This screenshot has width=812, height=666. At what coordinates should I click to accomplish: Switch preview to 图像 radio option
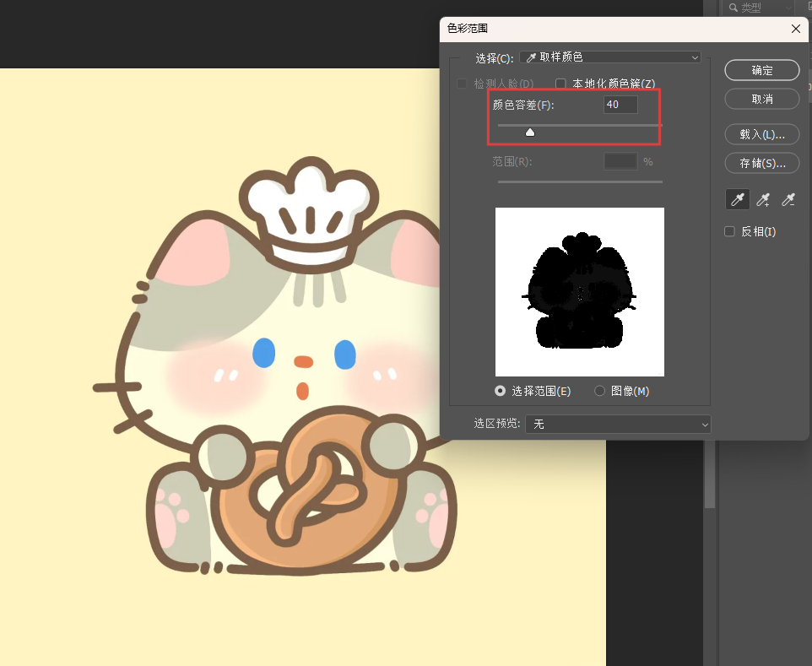pyautogui.click(x=600, y=391)
